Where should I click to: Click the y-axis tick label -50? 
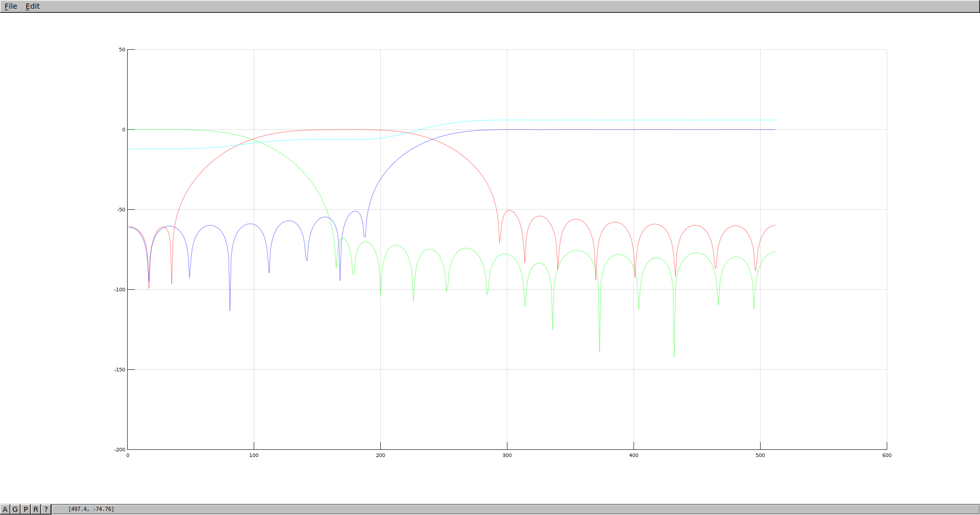coord(120,210)
